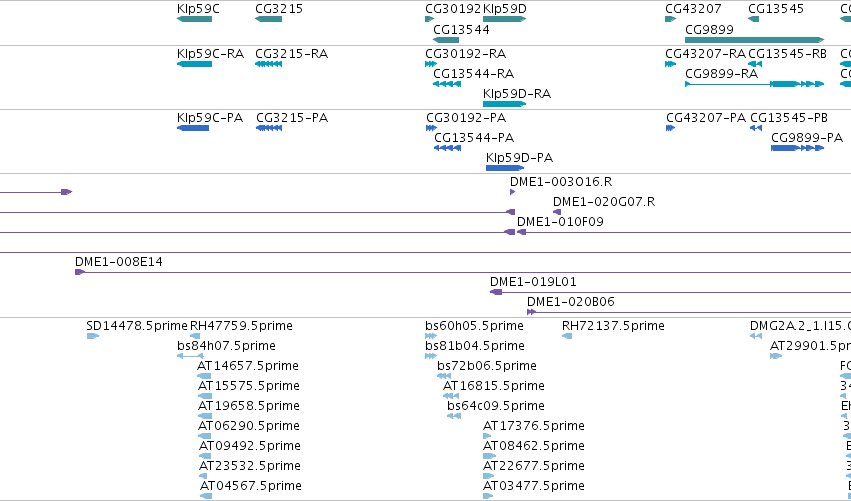Select EST AT08462.5prime
This screenshot has width=851, height=501.
pyautogui.click(x=490, y=456)
